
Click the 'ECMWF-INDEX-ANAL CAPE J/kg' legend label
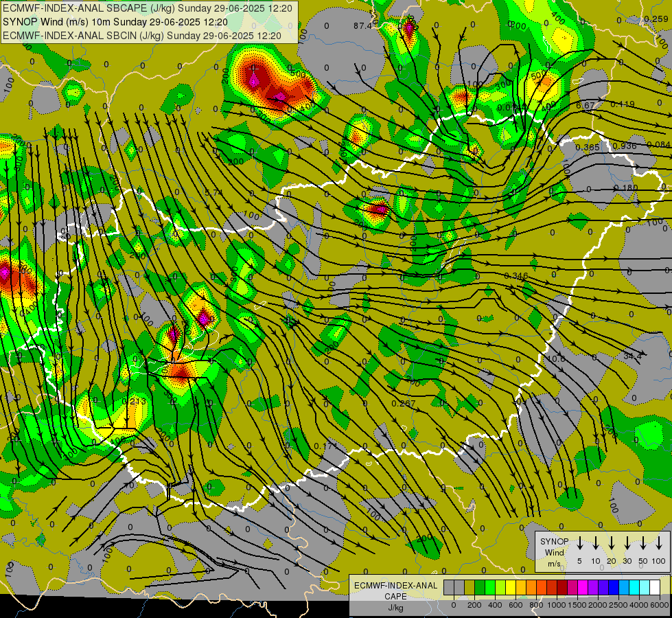tap(395, 597)
